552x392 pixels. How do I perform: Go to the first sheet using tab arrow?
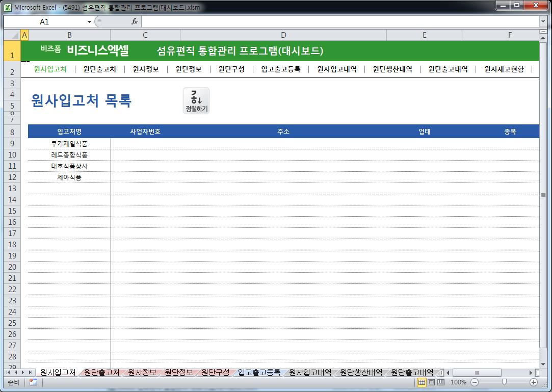[9, 373]
